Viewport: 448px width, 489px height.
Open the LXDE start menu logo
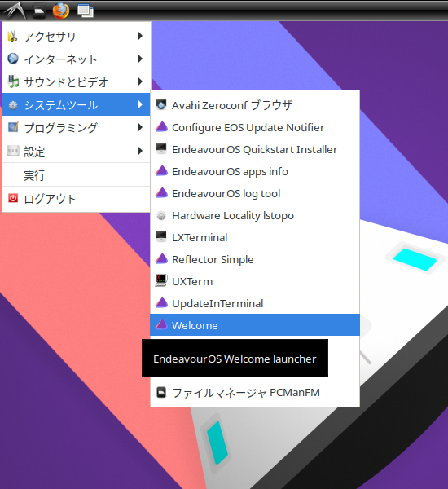tap(15, 11)
